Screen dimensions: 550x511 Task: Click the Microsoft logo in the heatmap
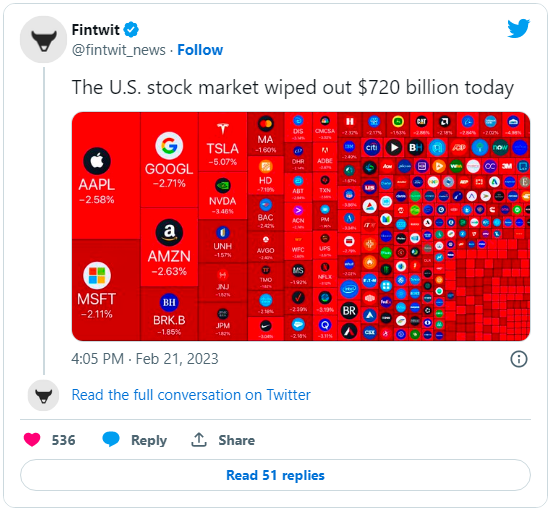pyautogui.click(x=97, y=275)
